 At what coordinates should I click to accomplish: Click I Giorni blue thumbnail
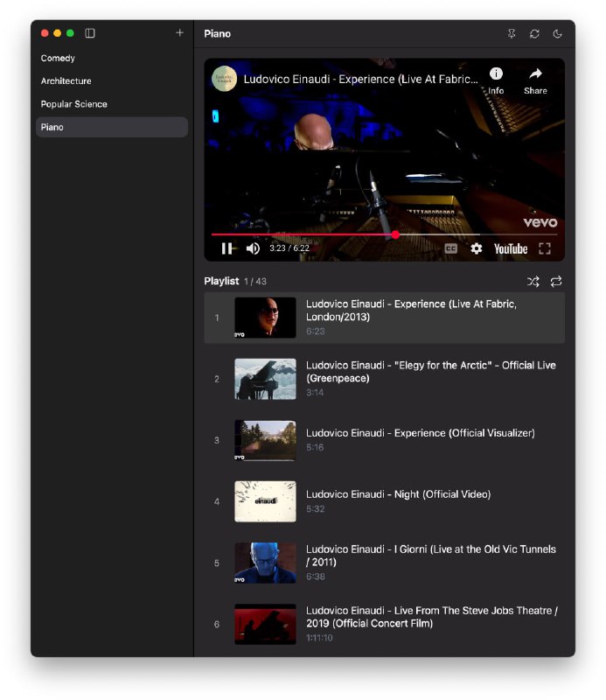(265, 563)
